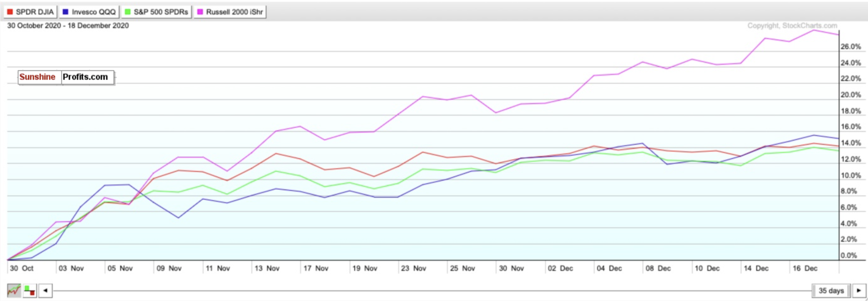868x301 pixels.
Task: Click the 2.0% axis value
Action: [x=849, y=240]
